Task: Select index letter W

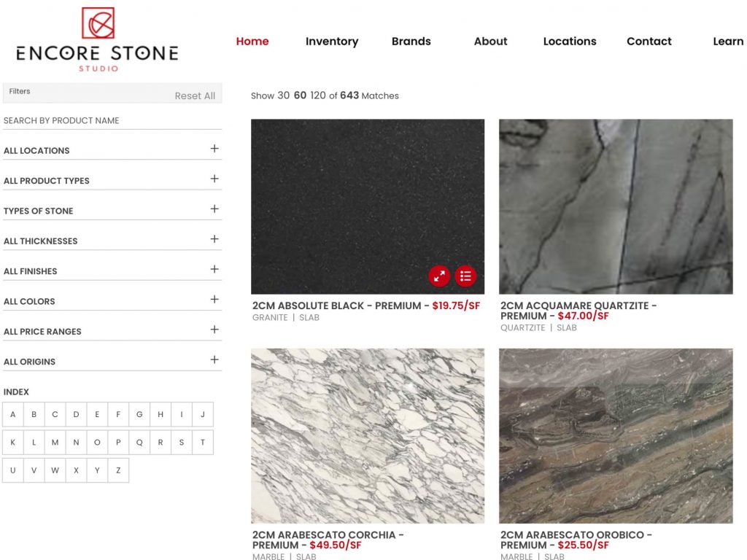Action: coord(55,470)
